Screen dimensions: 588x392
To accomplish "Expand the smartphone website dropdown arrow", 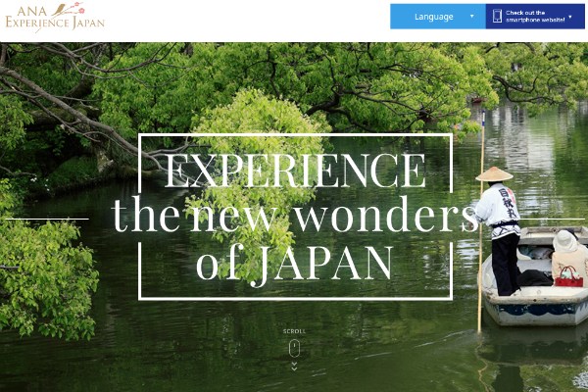I will pyautogui.click(x=570, y=17).
